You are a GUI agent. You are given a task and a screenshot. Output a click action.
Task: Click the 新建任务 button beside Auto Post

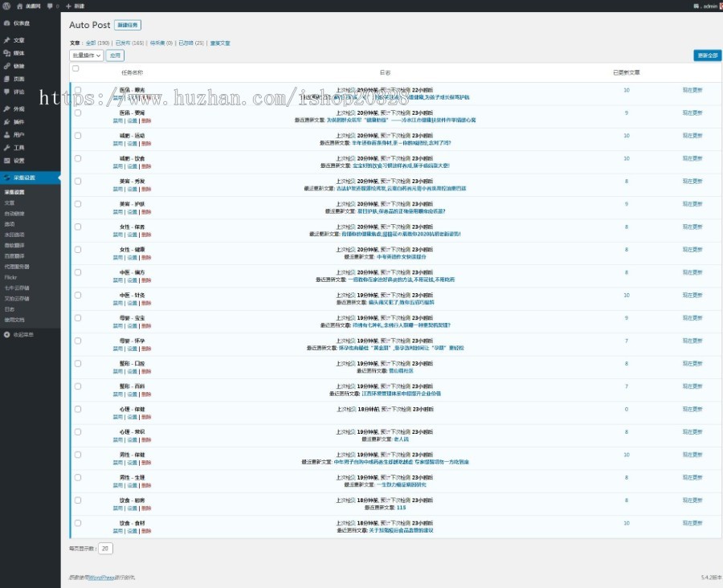pyautogui.click(x=127, y=26)
